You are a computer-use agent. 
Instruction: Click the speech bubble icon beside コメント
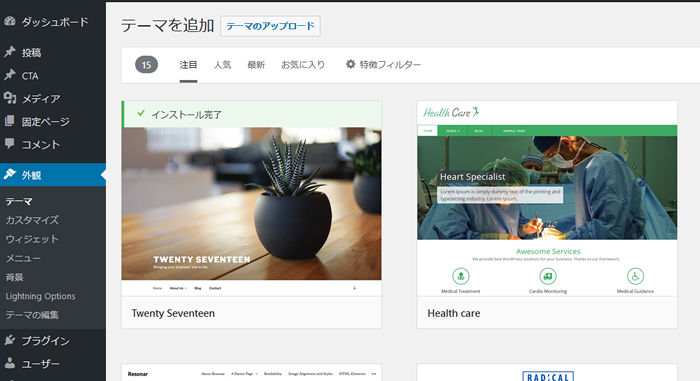tap(9, 144)
